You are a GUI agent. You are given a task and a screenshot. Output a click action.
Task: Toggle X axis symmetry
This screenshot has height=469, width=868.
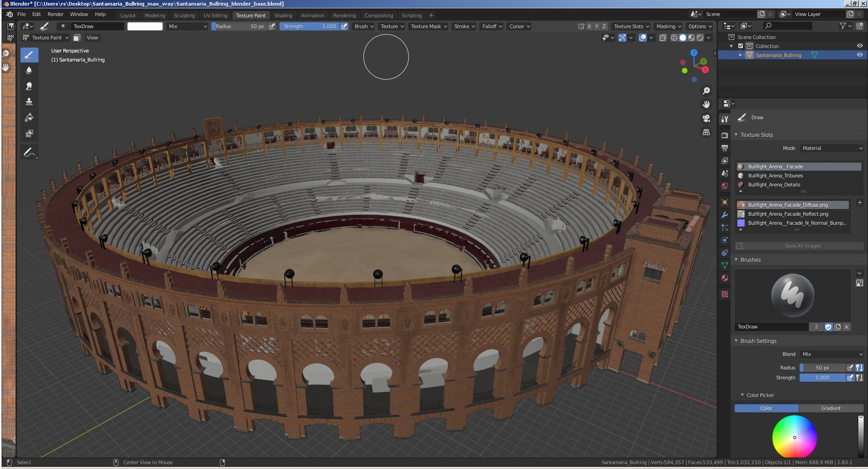[589, 27]
